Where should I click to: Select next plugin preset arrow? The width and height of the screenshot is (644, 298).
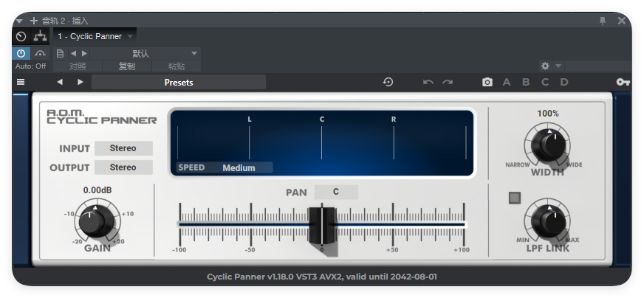click(80, 82)
